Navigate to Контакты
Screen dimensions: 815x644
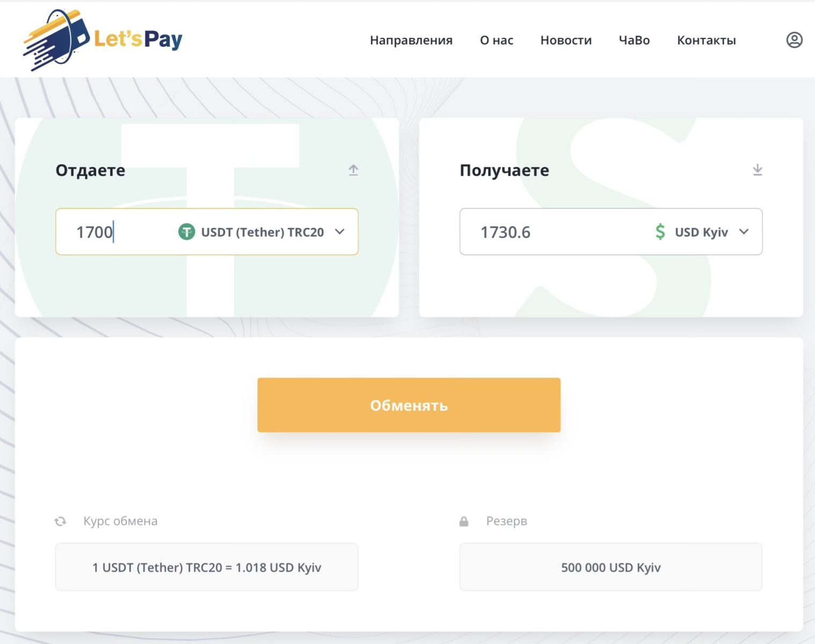tap(706, 40)
